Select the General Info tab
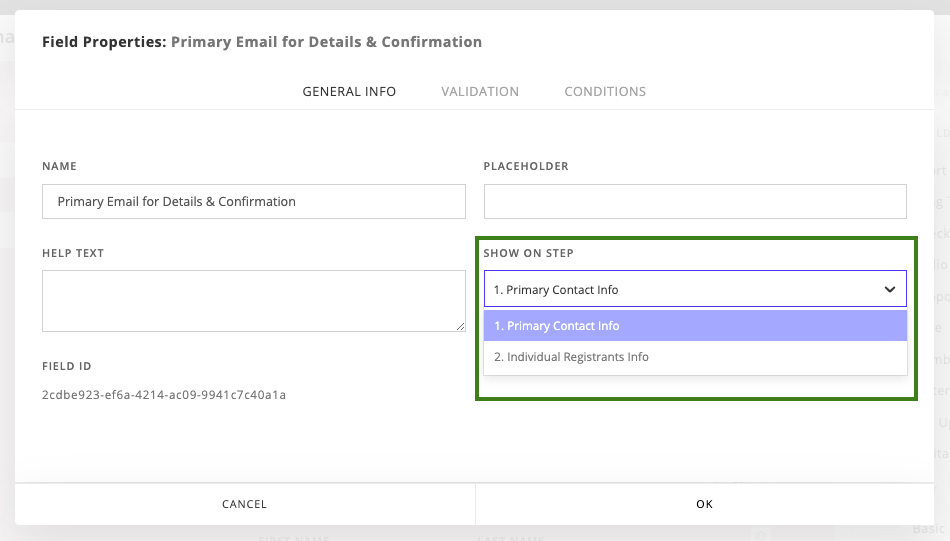This screenshot has width=950, height=541. [x=349, y=91]
